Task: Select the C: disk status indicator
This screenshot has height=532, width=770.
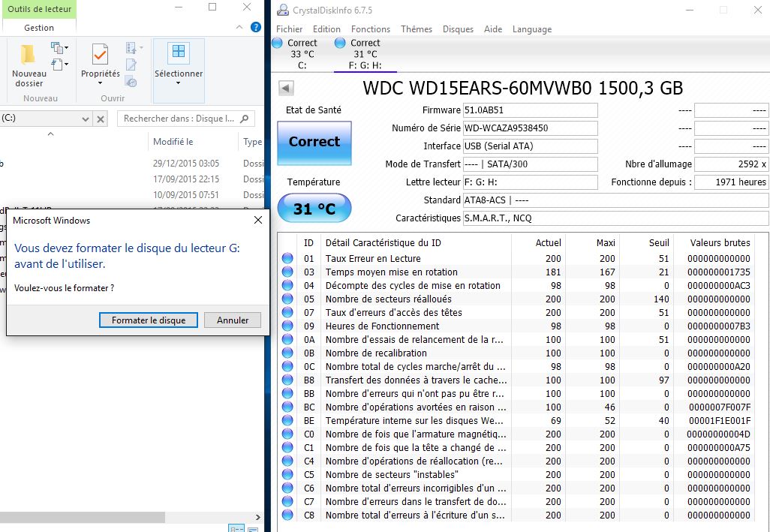Action: [x=302, y=54]
